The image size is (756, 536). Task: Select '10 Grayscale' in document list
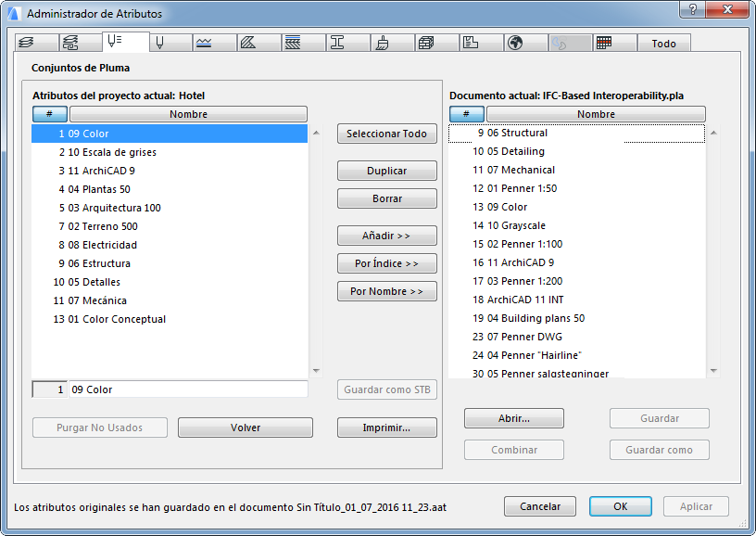(x=576, y=225)
